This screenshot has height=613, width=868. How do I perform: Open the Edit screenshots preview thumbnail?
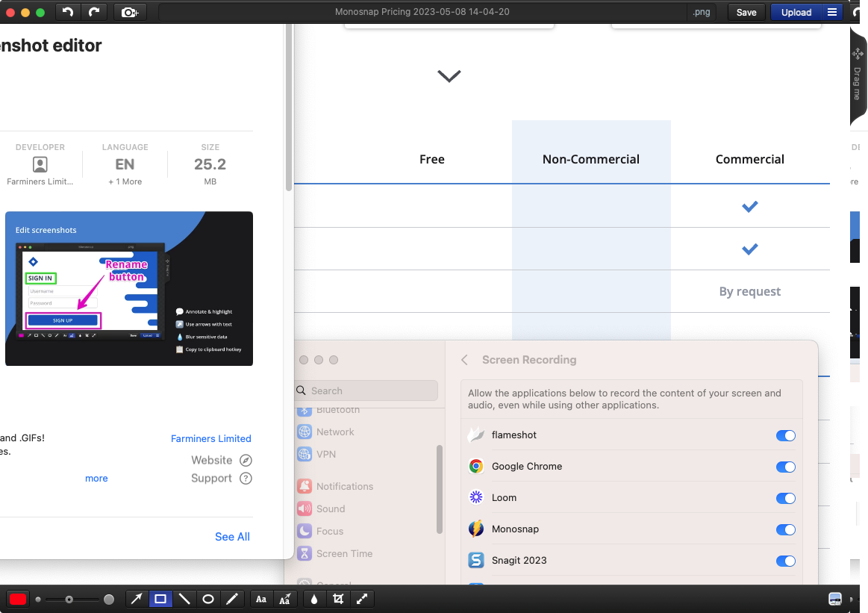129,288
